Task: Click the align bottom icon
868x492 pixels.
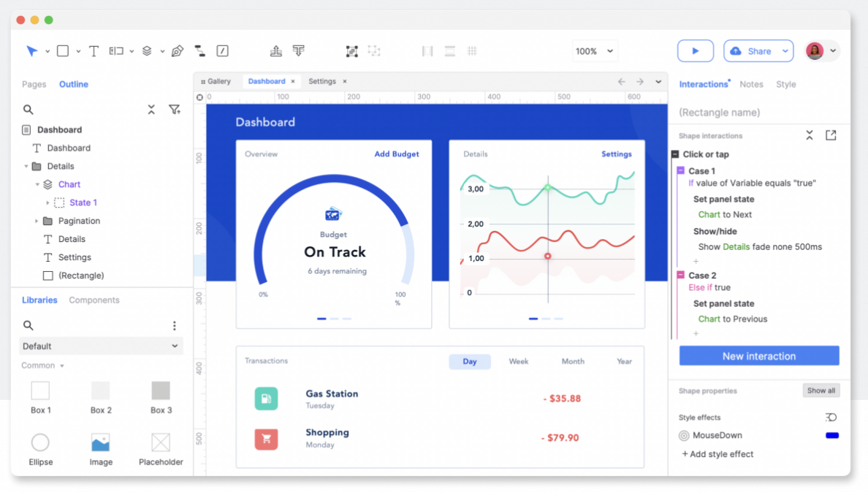Action: pyautogui.click(x=275, y=51)
